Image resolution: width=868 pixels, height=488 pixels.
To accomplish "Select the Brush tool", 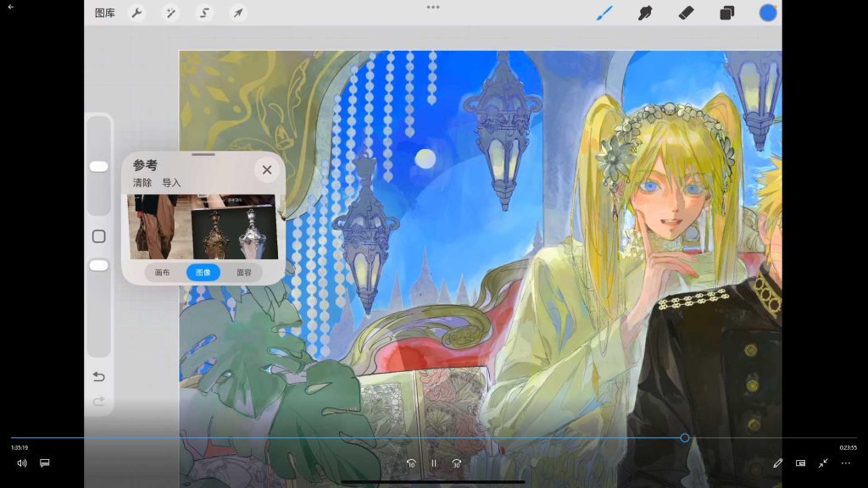I will tap(604, 13).
